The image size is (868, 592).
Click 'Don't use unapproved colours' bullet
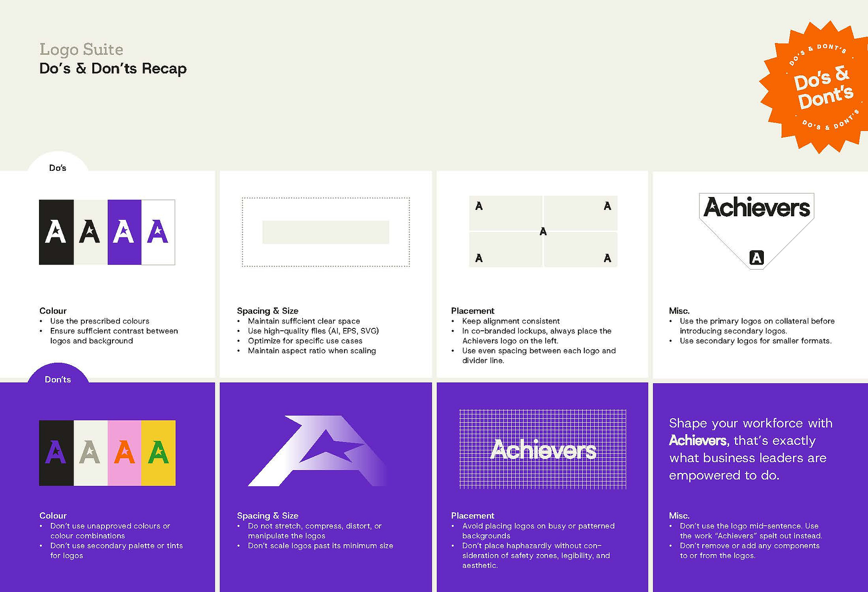pyautogui.click(x=110, y=531)
